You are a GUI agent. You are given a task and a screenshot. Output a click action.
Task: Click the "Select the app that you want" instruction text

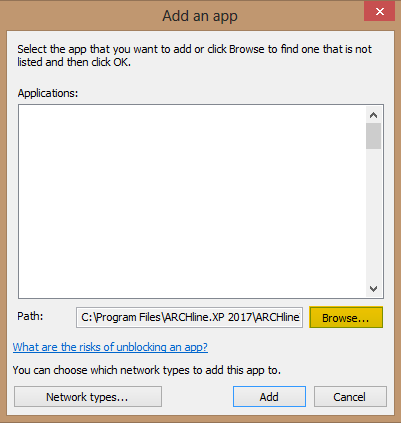point(194,49)
